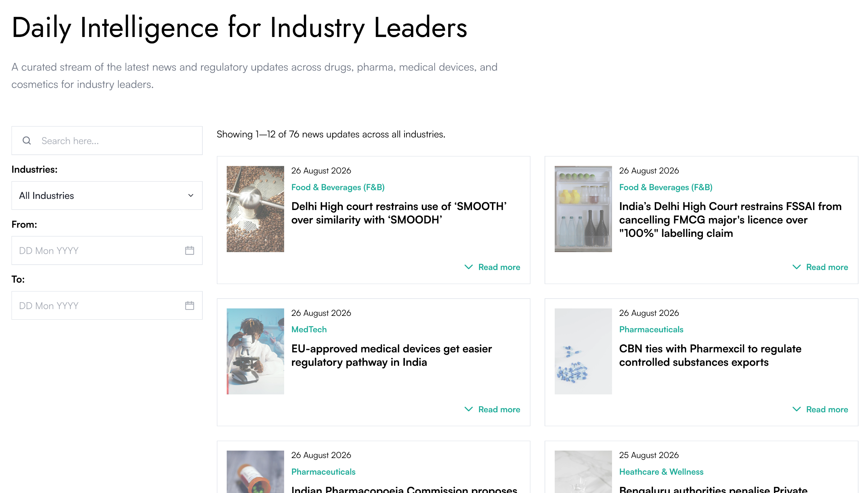868x493 pixels.
Task: Click the From date input field
Action: tap(107, 250)
